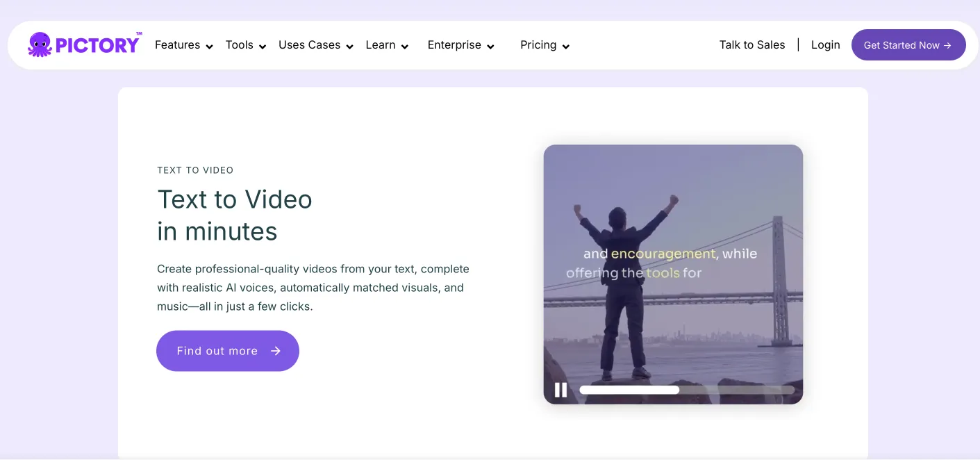Expand the Tools dropdown chevron
Viewport: 980px width, 460px height.
coord(263,47)
